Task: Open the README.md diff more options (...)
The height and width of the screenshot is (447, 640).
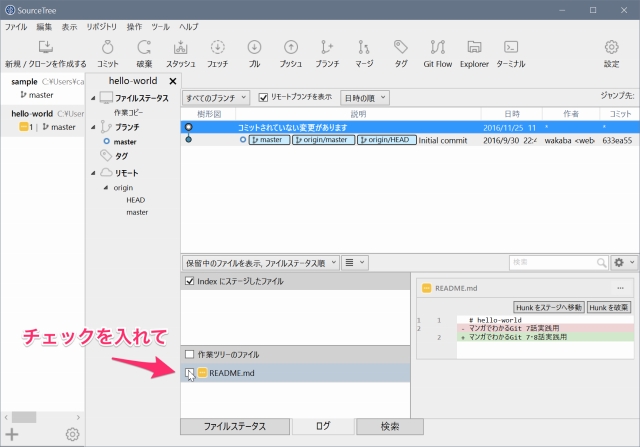Action: click(620, 288)
